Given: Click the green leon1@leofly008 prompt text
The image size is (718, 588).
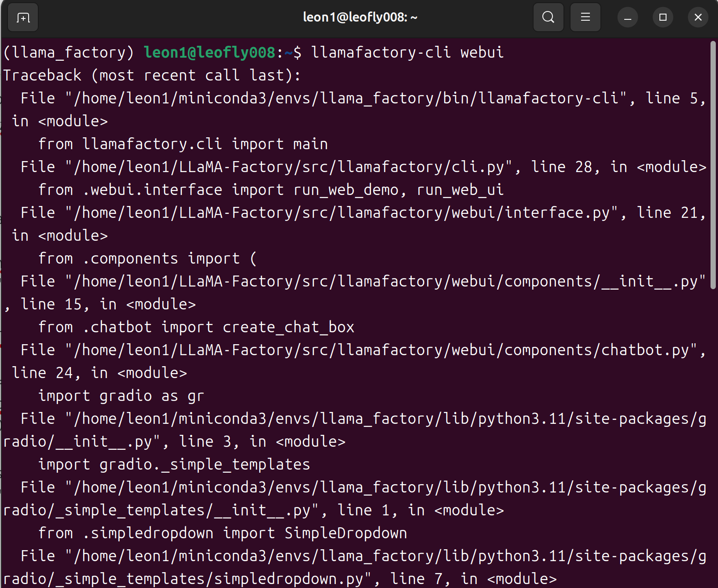Looking at the screenshot, I should 209,52.
